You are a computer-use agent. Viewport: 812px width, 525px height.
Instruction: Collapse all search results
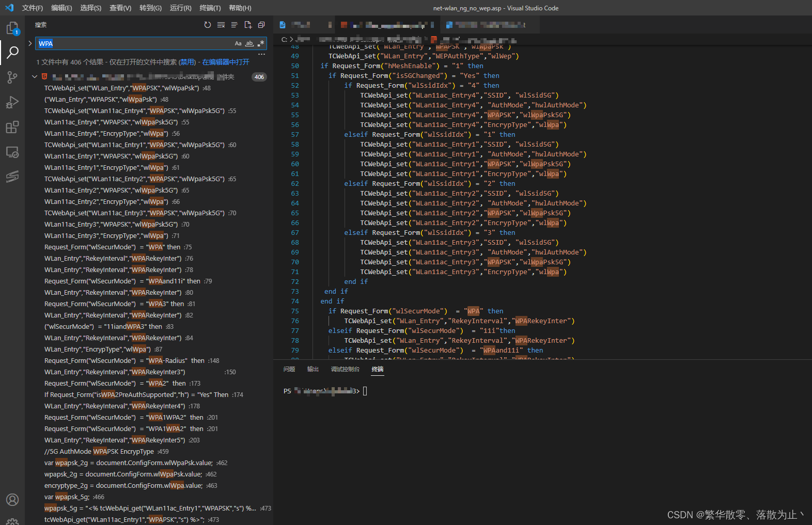261,25
